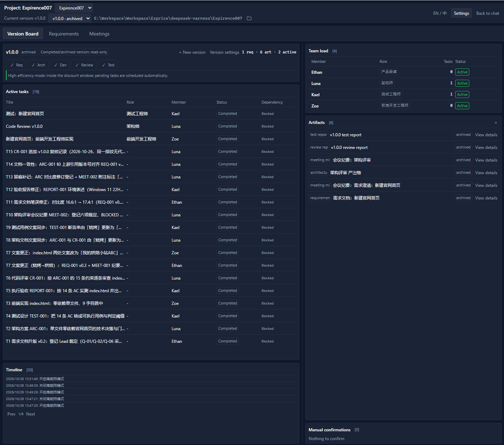This screenshot has width=504, height=445.
Task: View details of 架构评审 产出物
Action: tap(486, 173)
